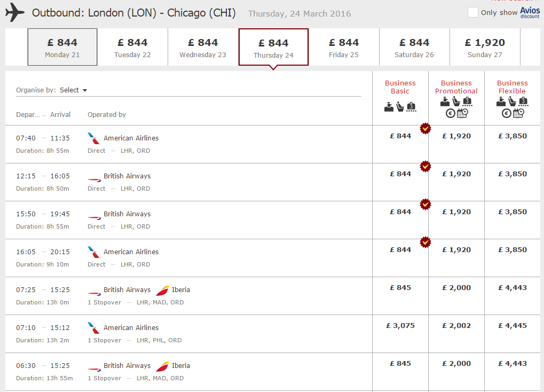
Task: Switch to the Monday 21 date tab
Action: [62, 47]
